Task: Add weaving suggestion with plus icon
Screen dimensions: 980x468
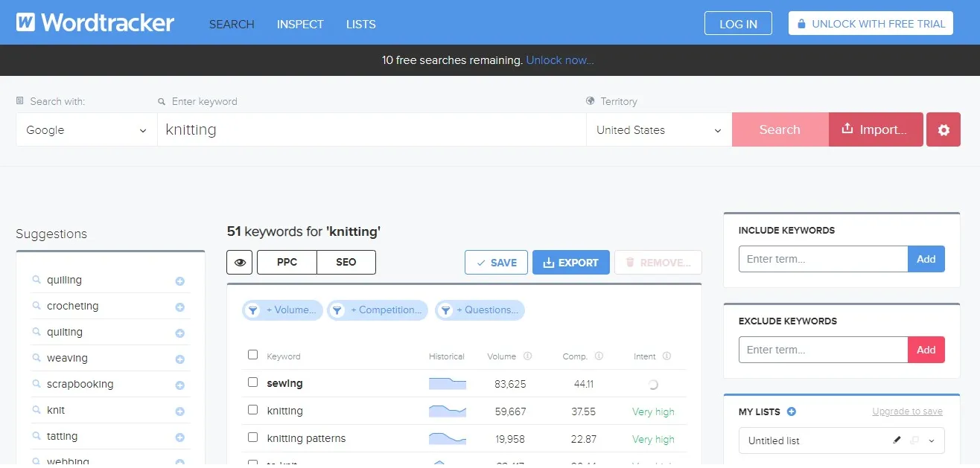Action: pos(179,359)
